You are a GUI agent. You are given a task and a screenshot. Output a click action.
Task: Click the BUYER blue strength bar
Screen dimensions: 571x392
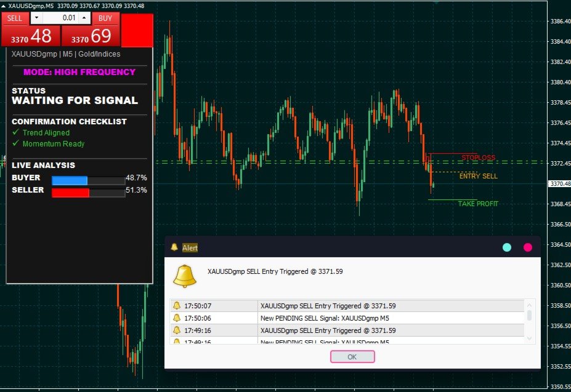pos(70,180)
